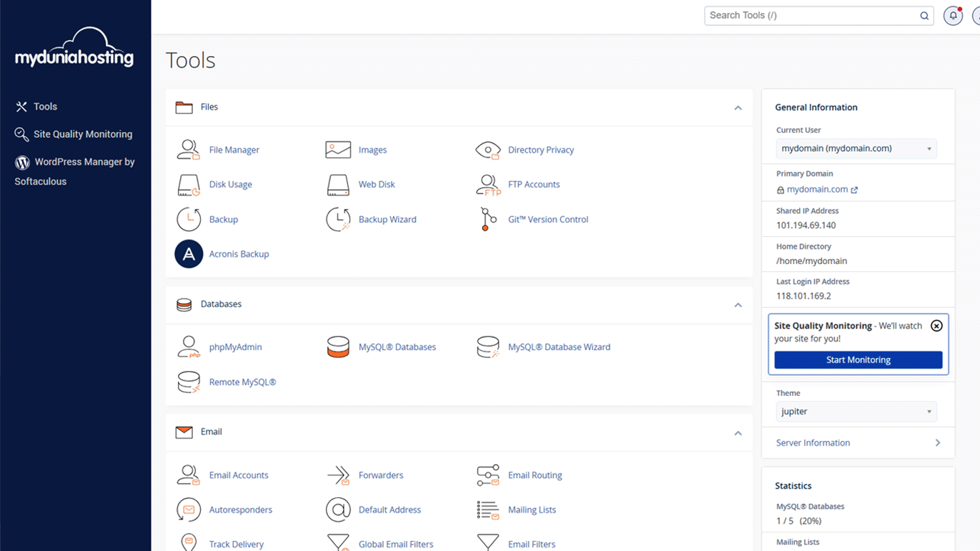Screen dimensions: 980x551
Task: Collapse the Files section
Action: coord(738,108)
